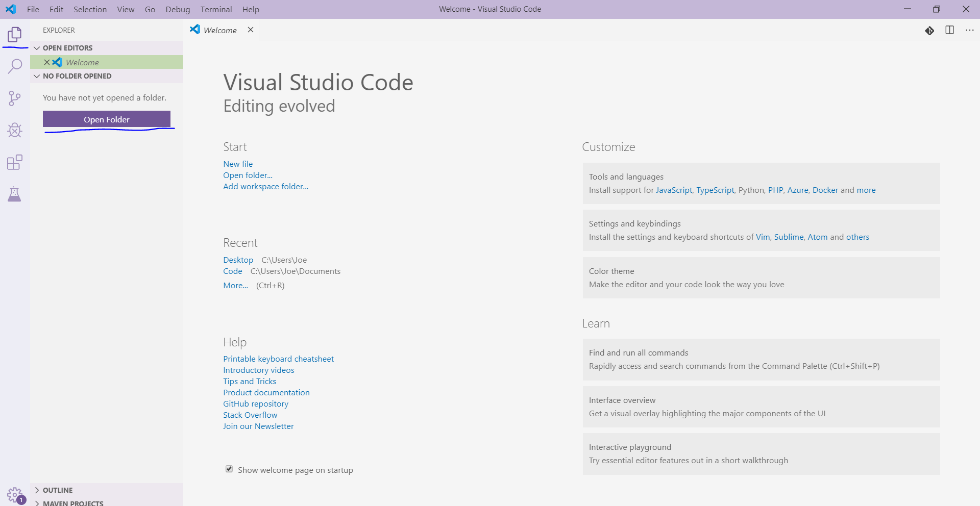Open the Go menu
This screenshot has width=980, height=506.
point(150,9)
